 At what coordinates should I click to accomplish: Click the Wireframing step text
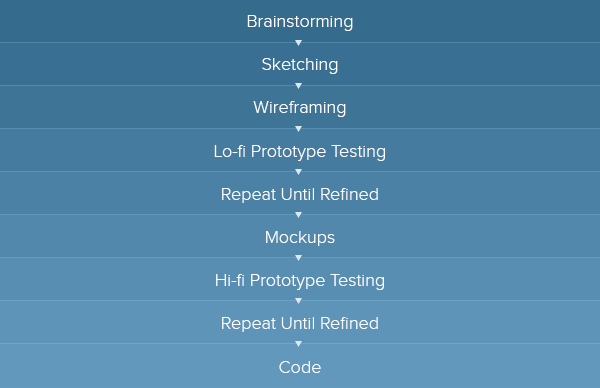(x=300, y=108)
